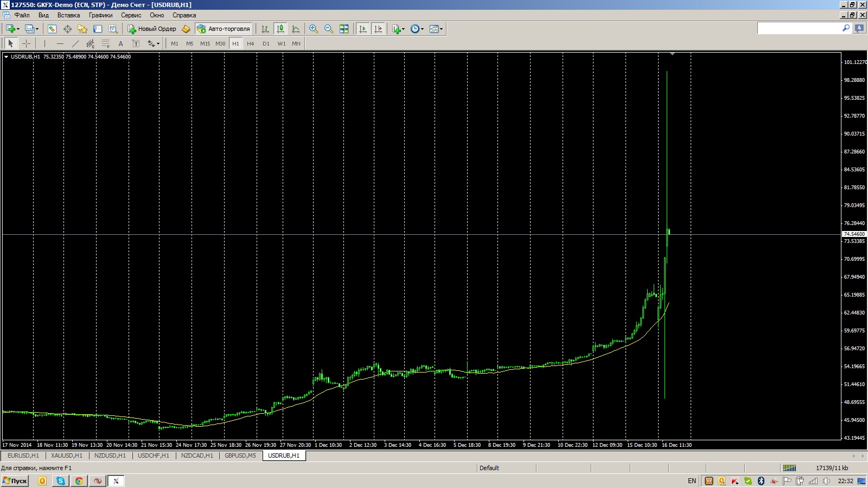Show the Navigator panel
Screen dimensions: 868x488
(82, 29)
